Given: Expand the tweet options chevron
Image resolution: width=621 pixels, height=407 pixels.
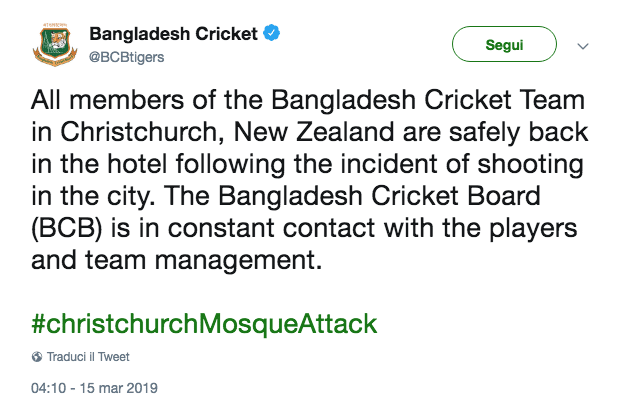Looking at the screenshot, I should pos(584,46).
